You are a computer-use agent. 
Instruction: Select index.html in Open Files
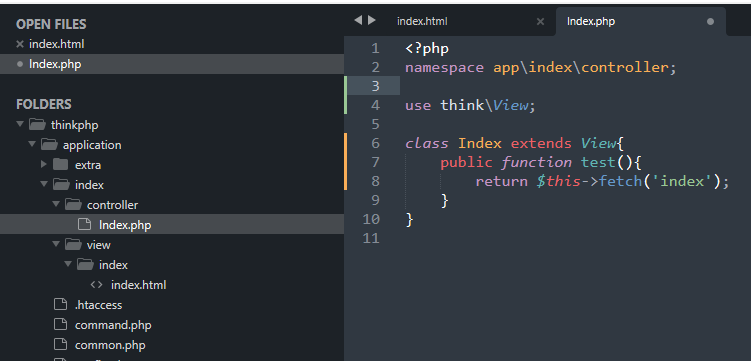coord(57,44)
